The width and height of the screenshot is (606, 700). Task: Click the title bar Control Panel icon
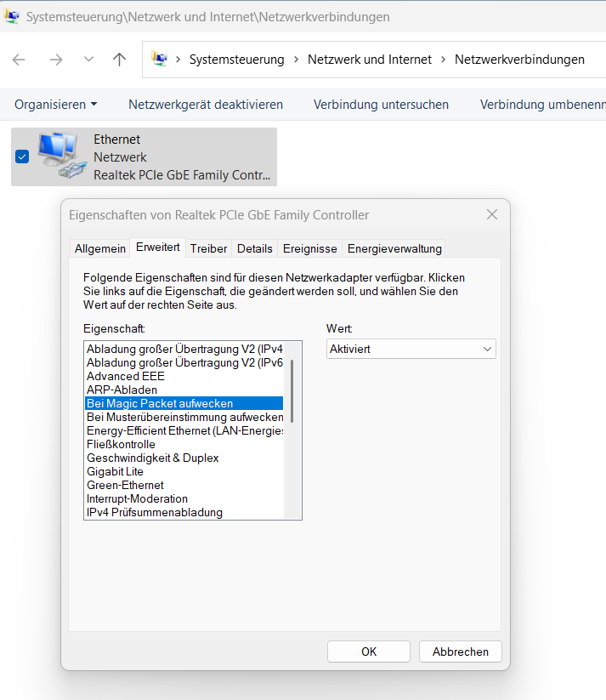click(12, 16)
